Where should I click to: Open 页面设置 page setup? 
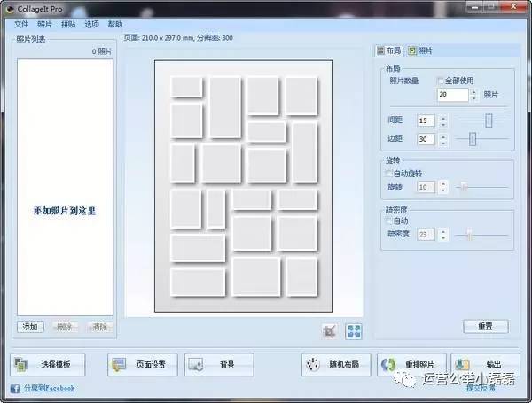point(143,364)
